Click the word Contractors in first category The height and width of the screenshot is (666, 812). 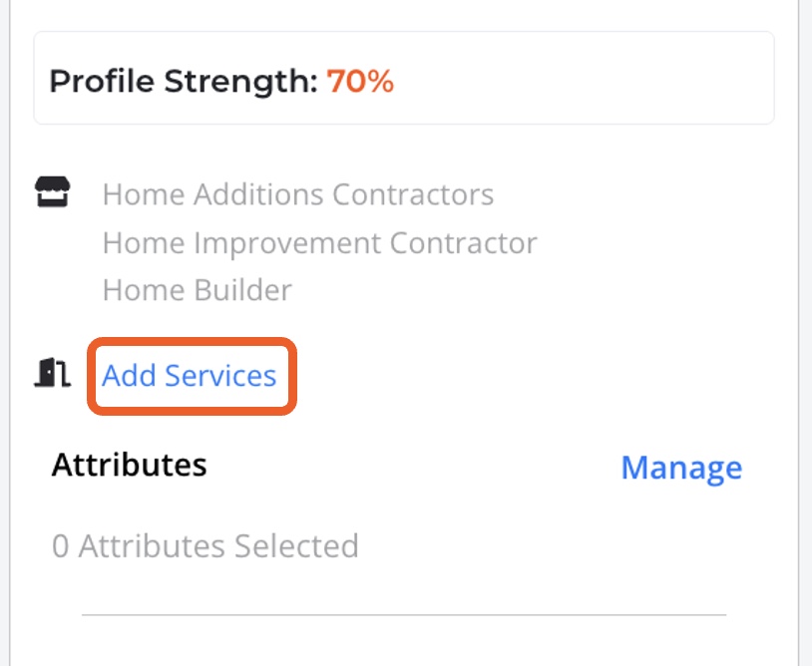tap(413, 193)
